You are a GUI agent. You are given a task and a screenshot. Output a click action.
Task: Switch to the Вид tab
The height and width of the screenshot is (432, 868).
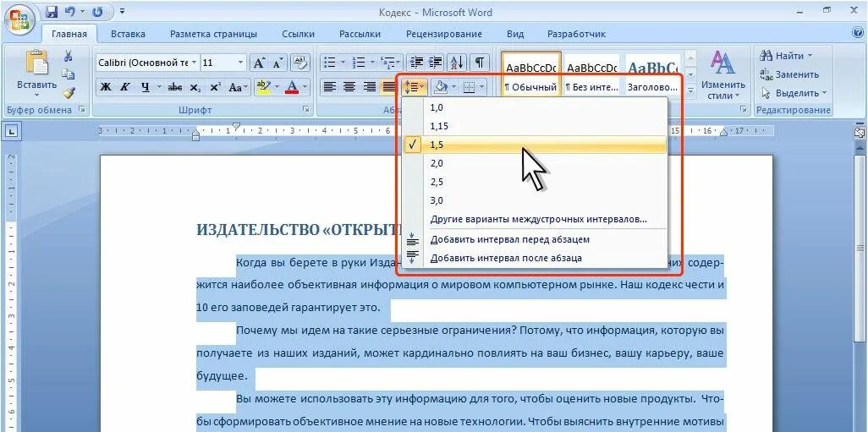coord(515,34)
